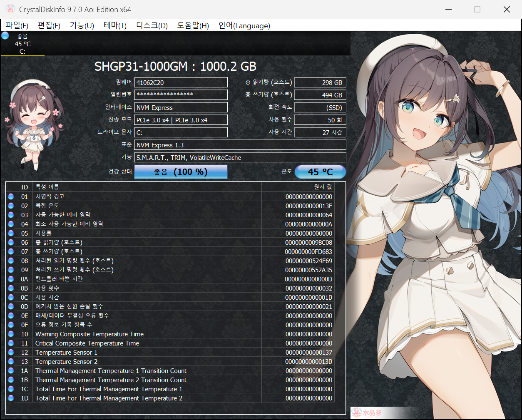Click the 원시 값 column header

298,187
